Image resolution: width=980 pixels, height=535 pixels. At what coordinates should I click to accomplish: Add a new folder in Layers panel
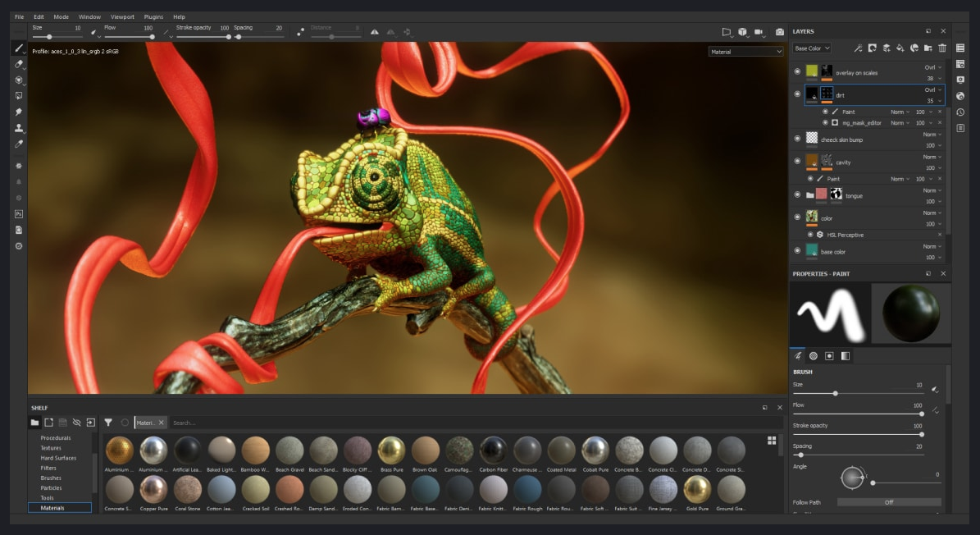(928, 48)
